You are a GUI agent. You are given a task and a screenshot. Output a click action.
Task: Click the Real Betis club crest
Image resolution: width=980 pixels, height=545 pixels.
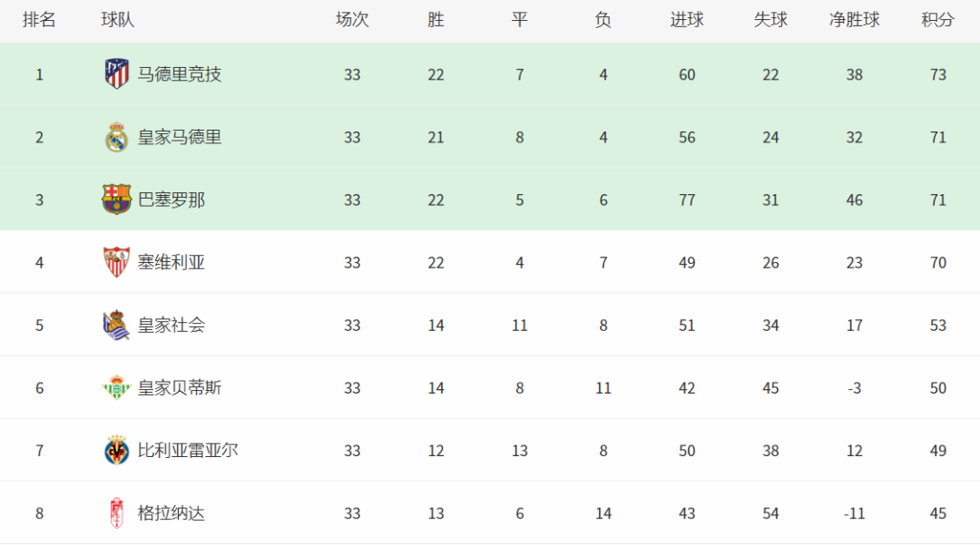(117, 387)
